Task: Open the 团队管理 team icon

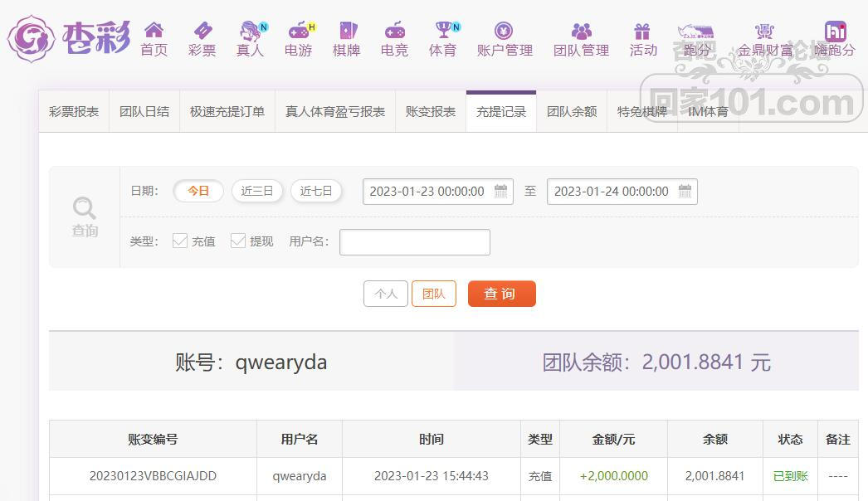Action: (x=581, y=30)
